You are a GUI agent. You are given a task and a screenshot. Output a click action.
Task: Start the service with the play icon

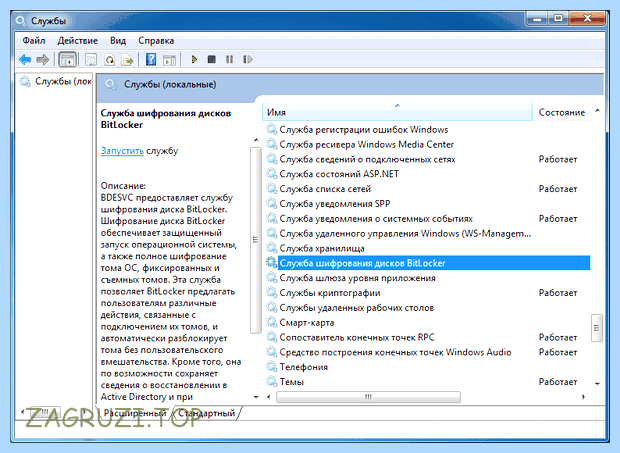click(x=194, y=60)
